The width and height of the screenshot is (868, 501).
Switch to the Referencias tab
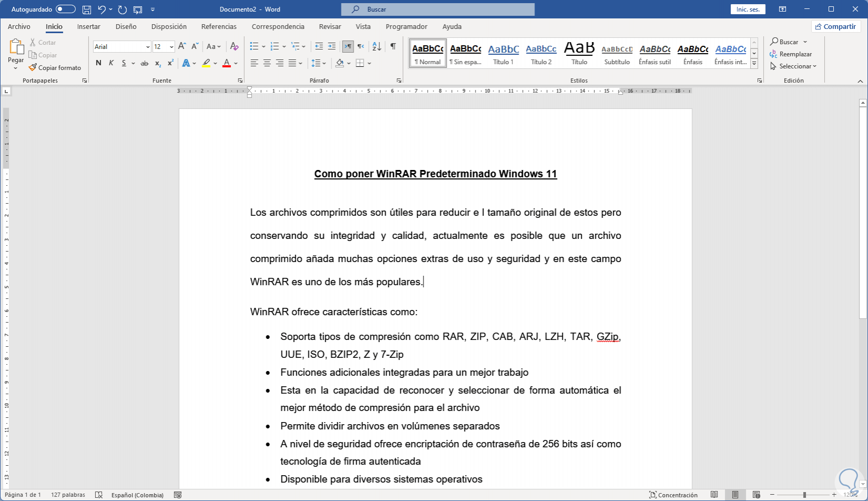click(219, 26)
